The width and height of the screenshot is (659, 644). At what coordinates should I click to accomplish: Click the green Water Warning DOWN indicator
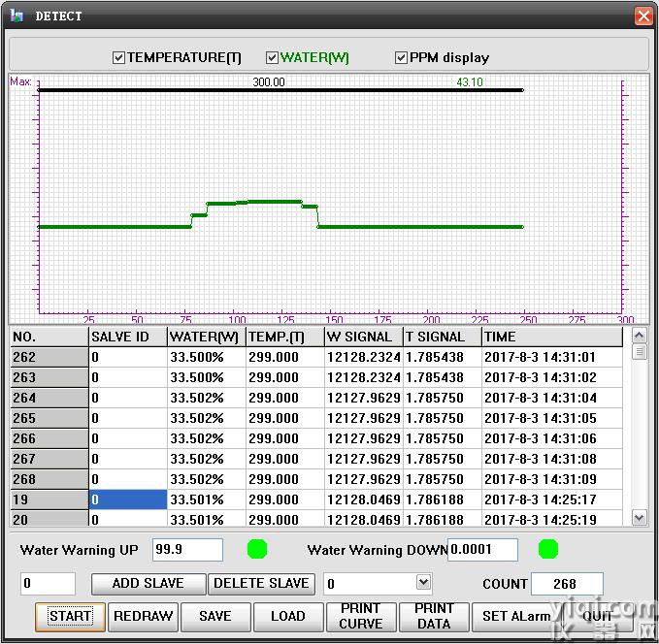[x=548, y=549]
